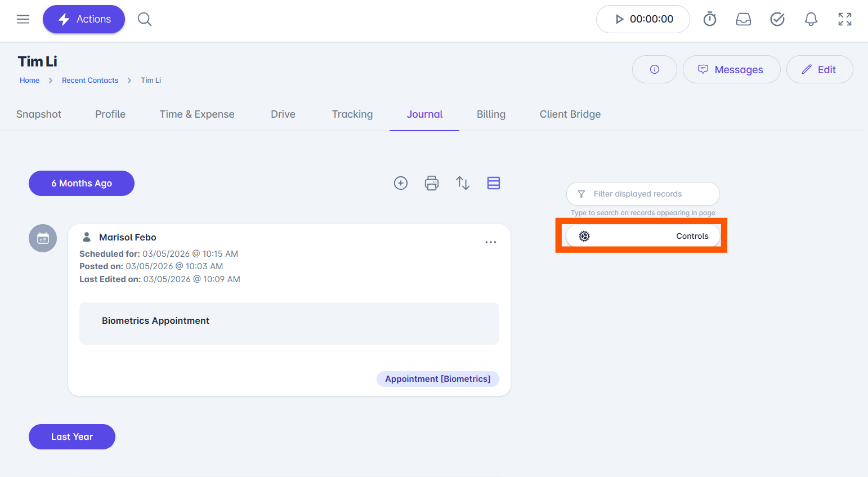Click the Filter displayed records field

tap(643, 194)
